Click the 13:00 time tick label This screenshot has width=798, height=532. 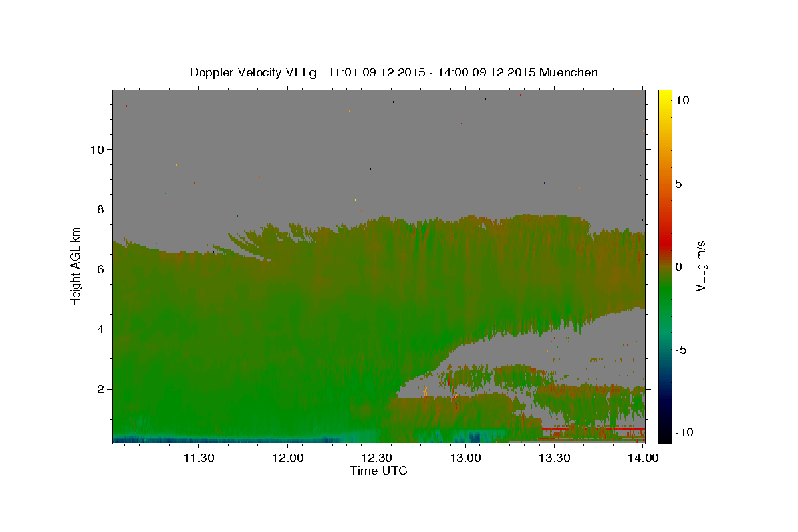[465, 458]
